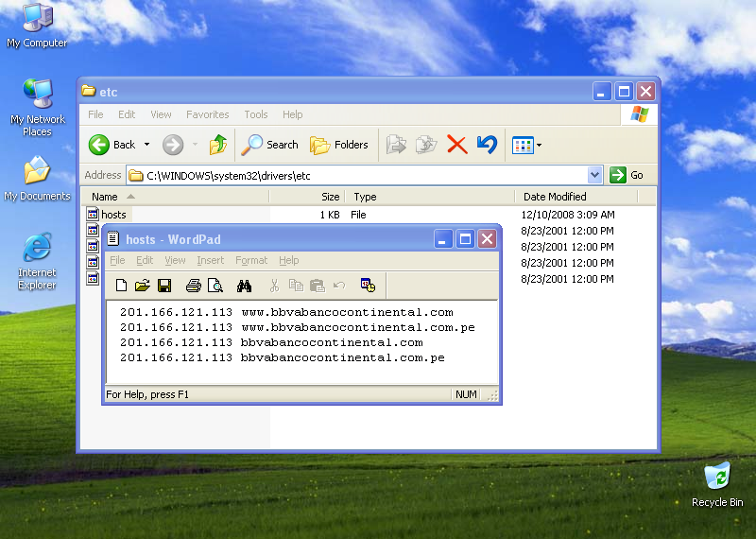Image resolution: width=756 pixels, height=539 pixels.
Task: Select Internet Explorer desktop icon
Action: coord(37,261)
